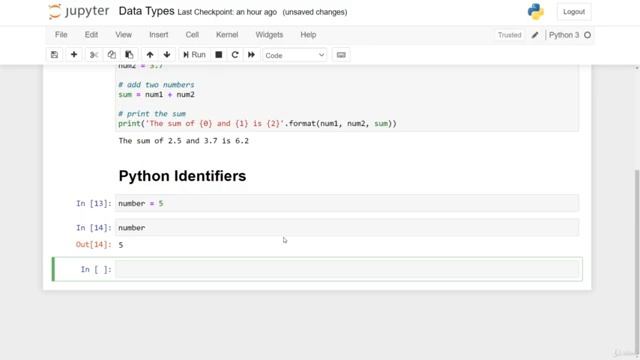This screenshot has width=640, height=360.
Task: Click the pencil edit mode icon
Action: pyautogui.click(x=535, y=35)
